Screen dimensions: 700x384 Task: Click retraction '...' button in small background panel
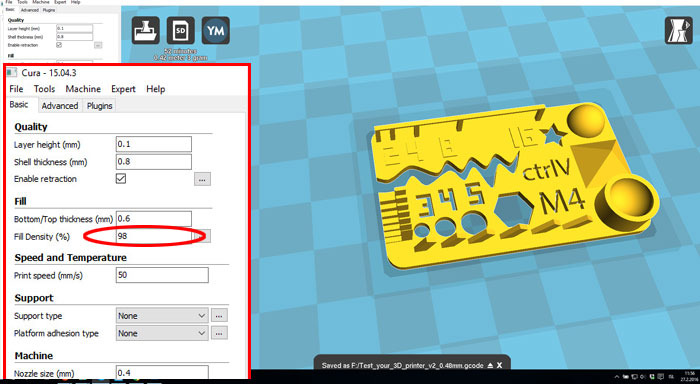pyautogui.click(x=98, y=45)
